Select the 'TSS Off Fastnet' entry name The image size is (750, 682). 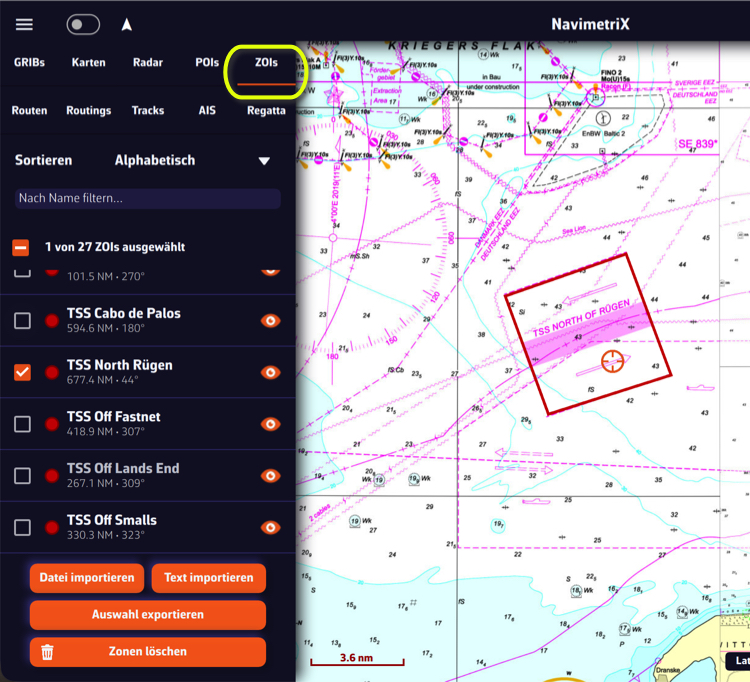pos(113,417)
